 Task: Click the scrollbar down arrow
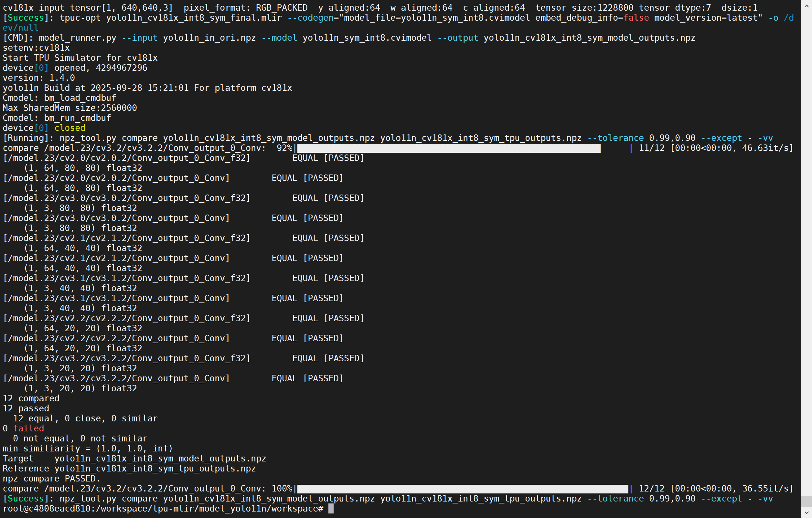click(806, 513)
